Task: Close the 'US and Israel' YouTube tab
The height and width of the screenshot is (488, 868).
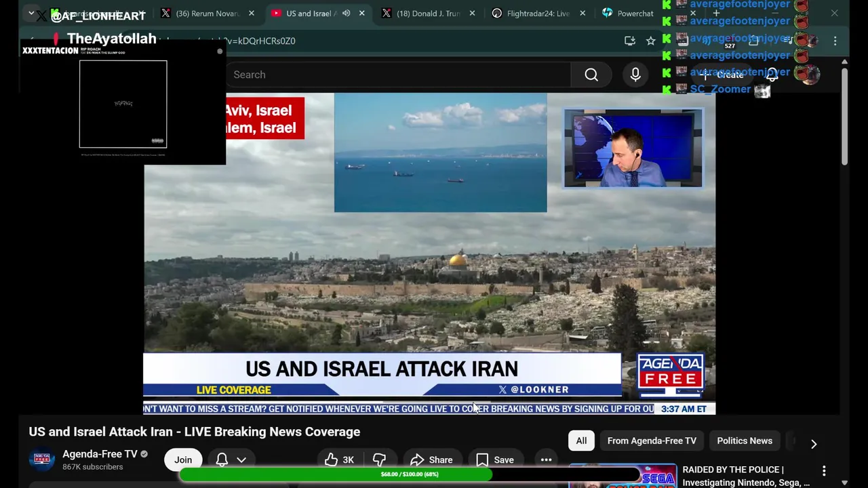Action: click(362, 14)
